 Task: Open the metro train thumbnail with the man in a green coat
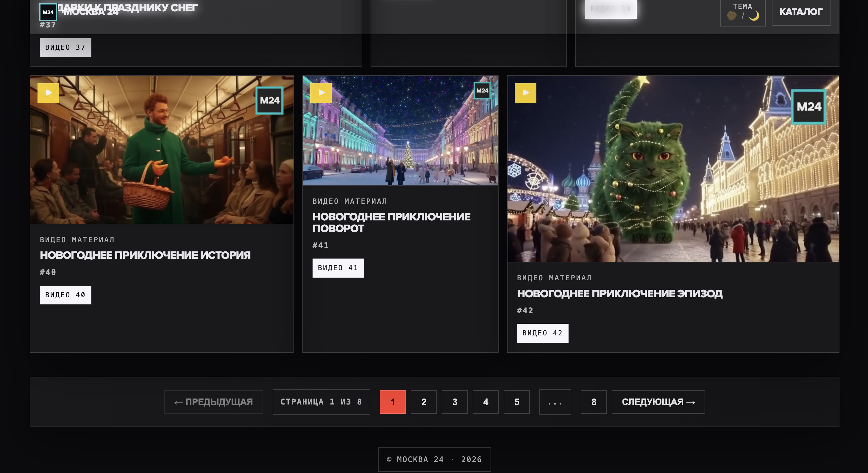click(x=162, y=150)
